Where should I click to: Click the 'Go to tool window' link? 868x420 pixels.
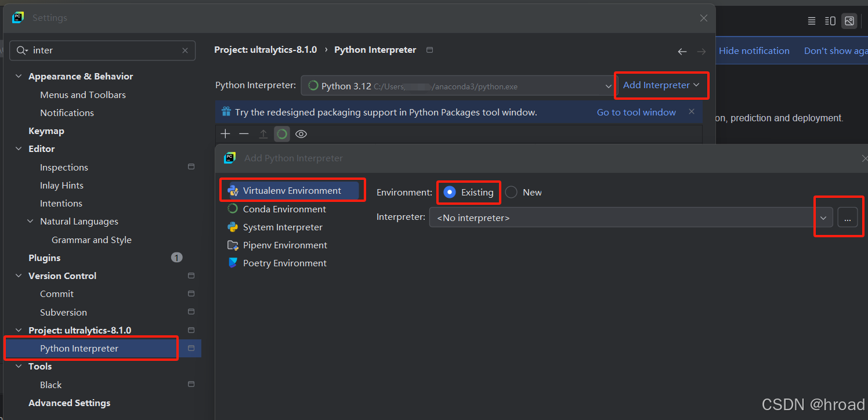click(x=636, y=112)
